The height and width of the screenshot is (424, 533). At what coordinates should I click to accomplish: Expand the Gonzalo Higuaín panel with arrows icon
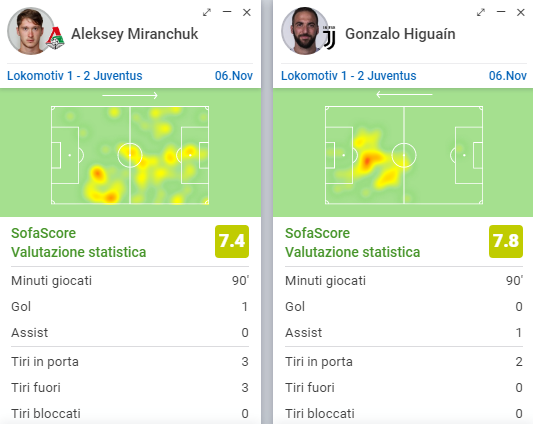[481, 13]
